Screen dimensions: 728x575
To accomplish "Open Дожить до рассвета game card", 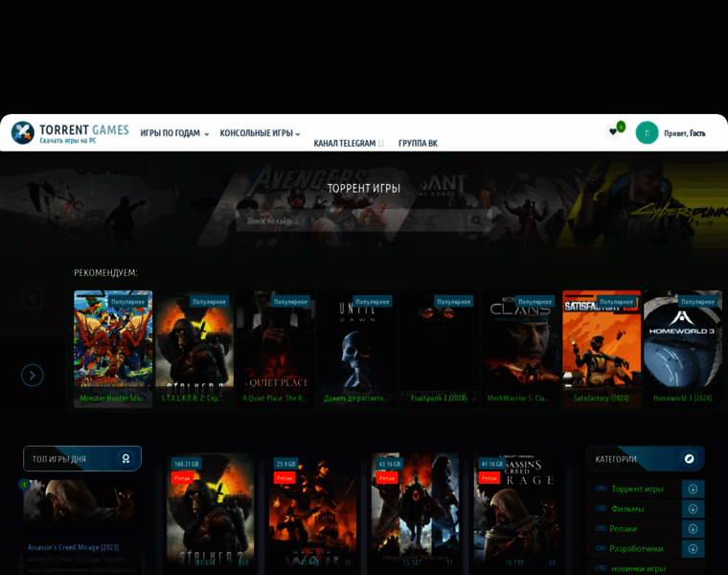I will click(357, 349).
